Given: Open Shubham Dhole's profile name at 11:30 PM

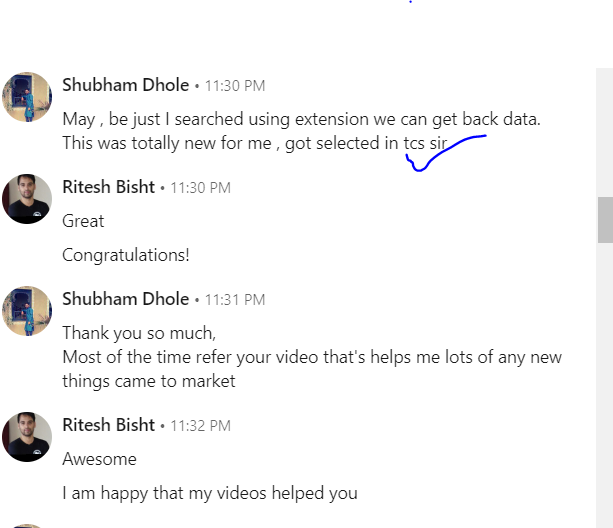Looking at the screenshot, I should coord(125,85).
